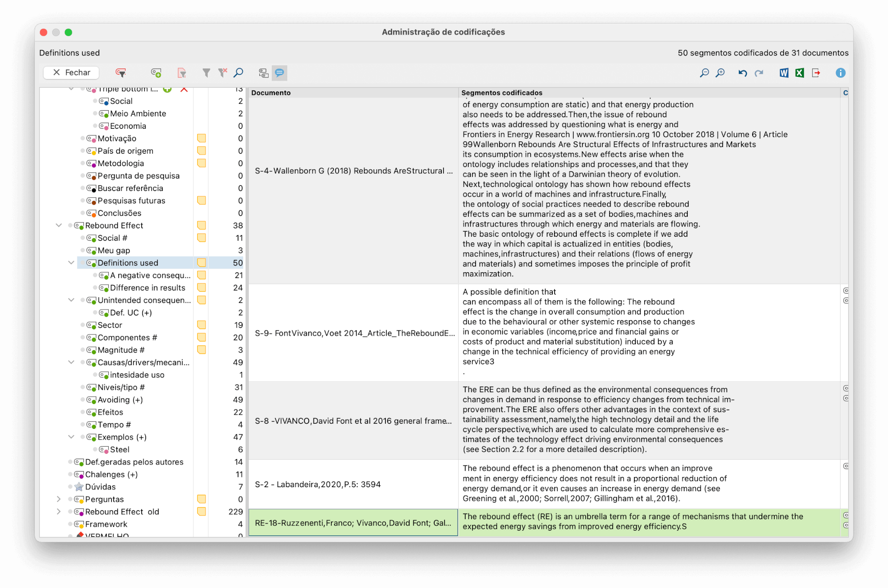Select the Framework code
The height and width of the screenshot is (588, 888).
[x=106, y=524]
